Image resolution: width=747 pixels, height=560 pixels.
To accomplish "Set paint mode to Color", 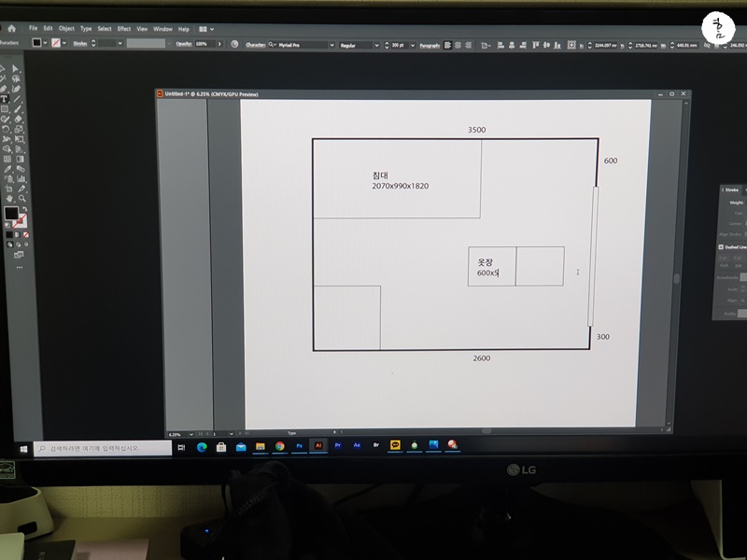I will tap(9, 234).
